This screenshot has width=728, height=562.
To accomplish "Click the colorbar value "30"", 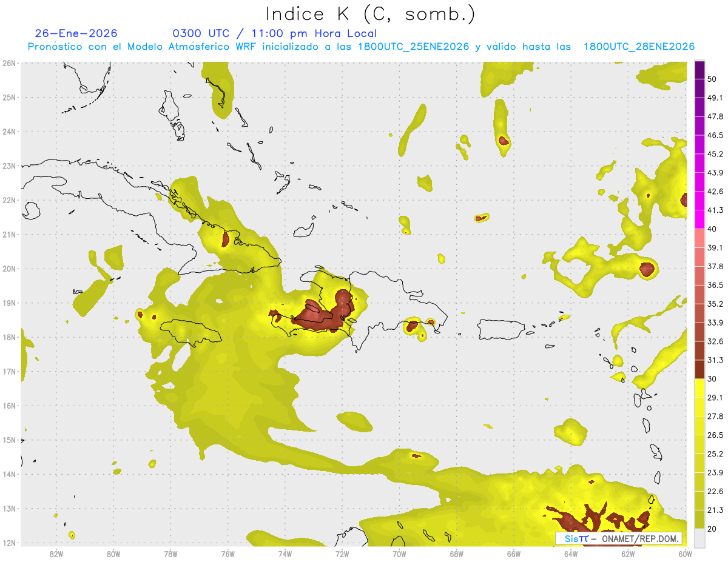I will click(x=712, y=379).
